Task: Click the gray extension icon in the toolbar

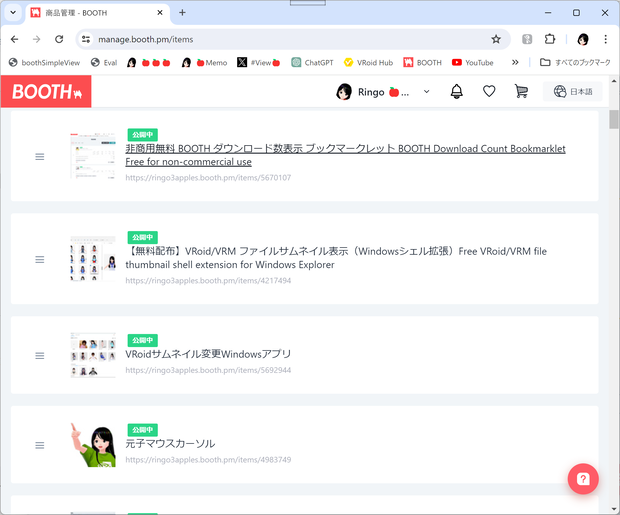Action: click(527, 39)
